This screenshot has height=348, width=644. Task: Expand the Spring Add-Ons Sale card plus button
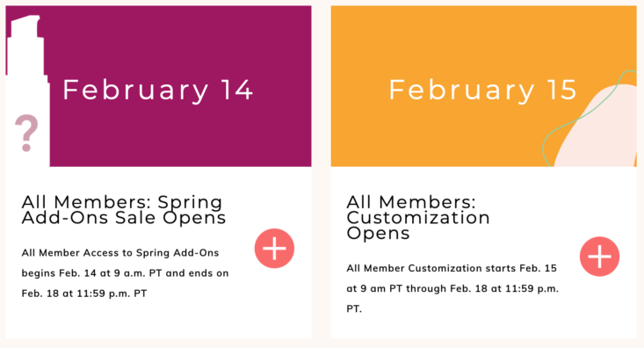[x=274, y=249]
